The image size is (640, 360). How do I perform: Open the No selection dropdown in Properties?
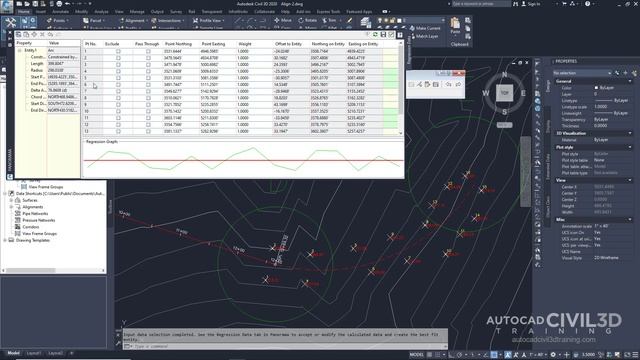(582, 73)
